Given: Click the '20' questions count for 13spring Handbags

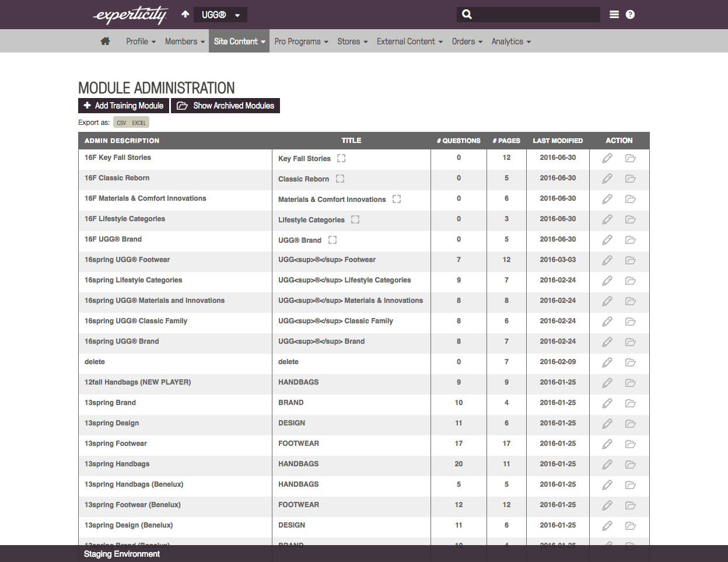Looking at the screenshot, I should (x=459, y=464).
